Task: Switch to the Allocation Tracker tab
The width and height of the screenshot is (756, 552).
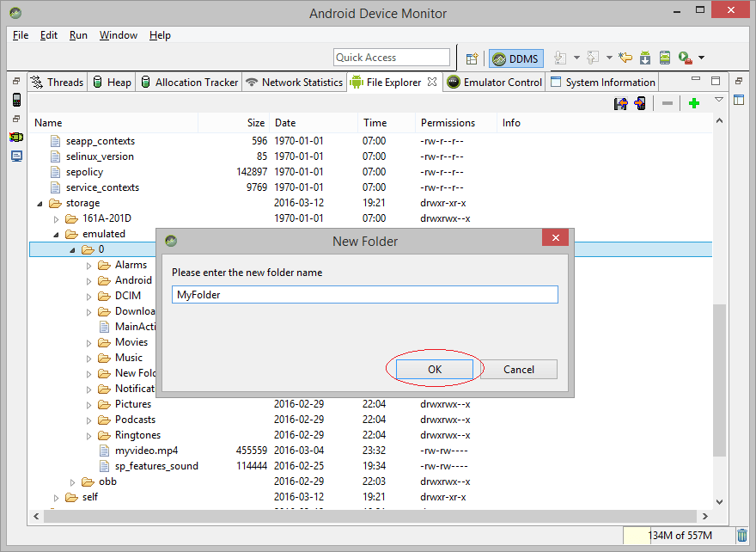Action: pyautogui.click(x=190, y=82)
